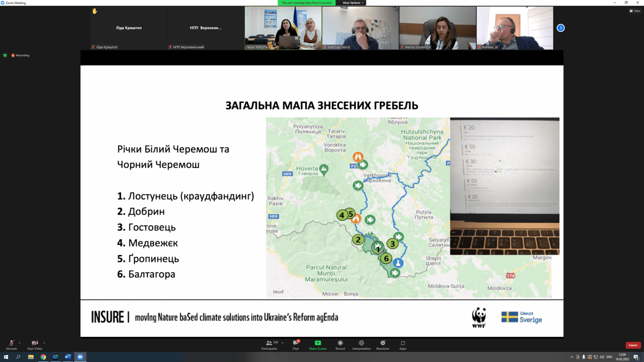644x362 pixels.
Task: Expand the video options arrow next to Start Video
Action: (x=44, y=343)
